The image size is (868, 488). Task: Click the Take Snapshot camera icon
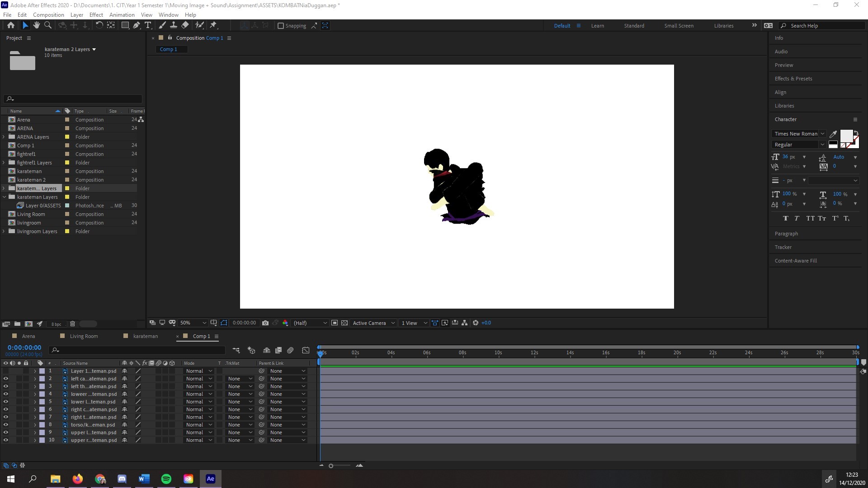(x=265, y=323)
